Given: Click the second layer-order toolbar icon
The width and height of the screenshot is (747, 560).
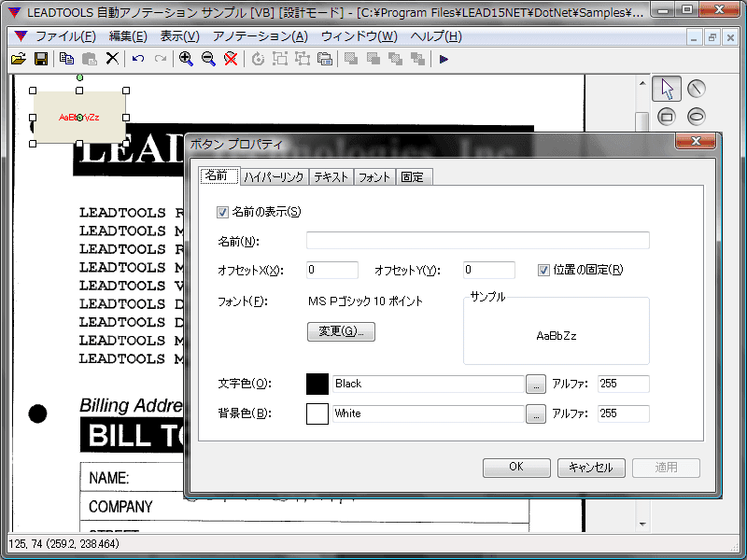Looking at the screenshot, I should pyautogui.click(x=373, y=59).
